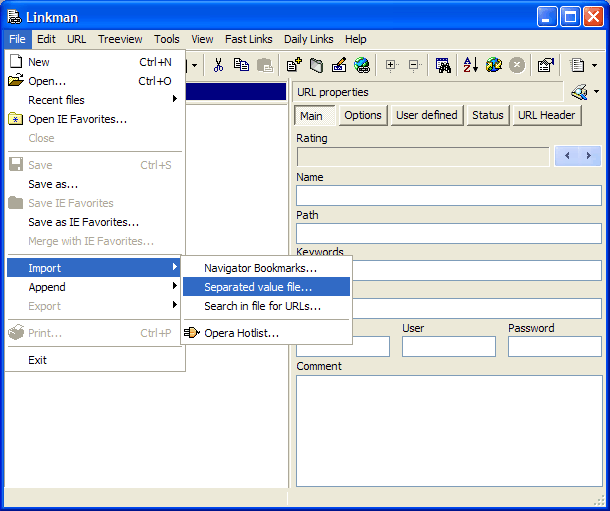This screenshot has width=610, height=511.
Task: Open the dropdown beside URL properties header
Action: (596, 92)
